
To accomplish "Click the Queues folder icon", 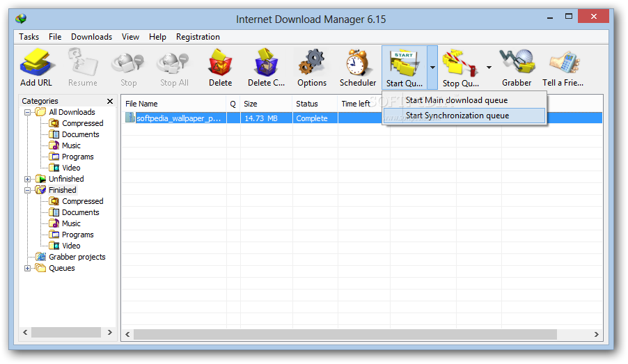I will [x=40, y=268].
